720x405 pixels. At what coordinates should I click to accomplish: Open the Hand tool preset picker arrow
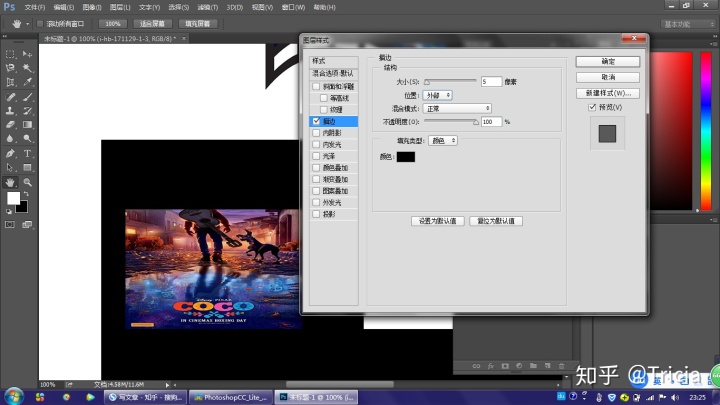(27, 24)
